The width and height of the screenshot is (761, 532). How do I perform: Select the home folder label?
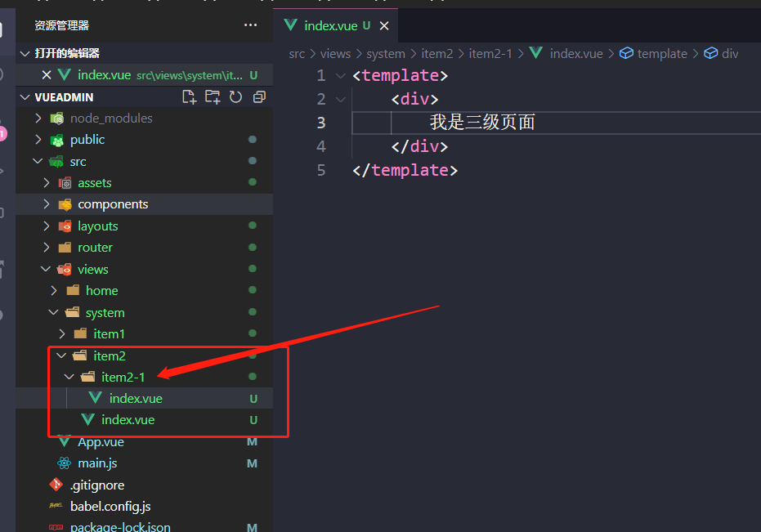102,291
